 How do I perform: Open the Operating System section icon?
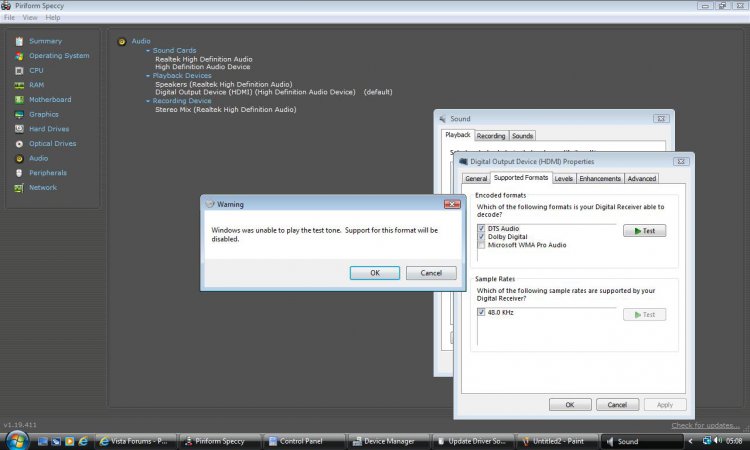(x=19, y=56)
